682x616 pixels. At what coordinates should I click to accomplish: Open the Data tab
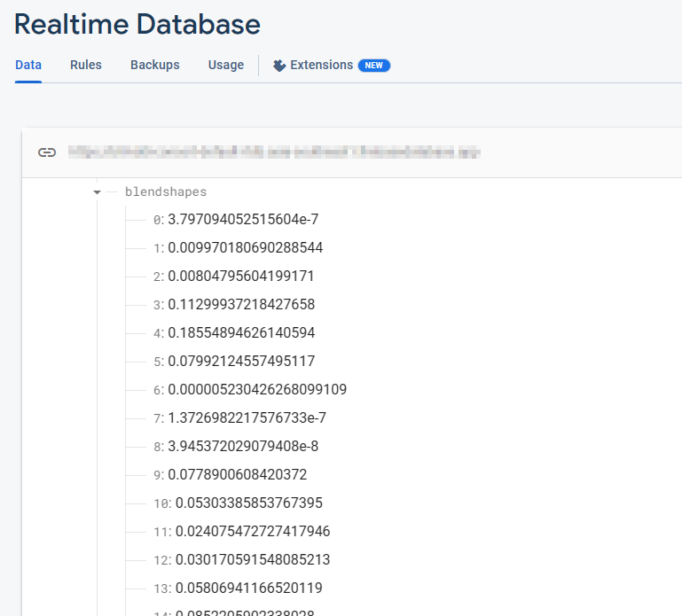28,66
